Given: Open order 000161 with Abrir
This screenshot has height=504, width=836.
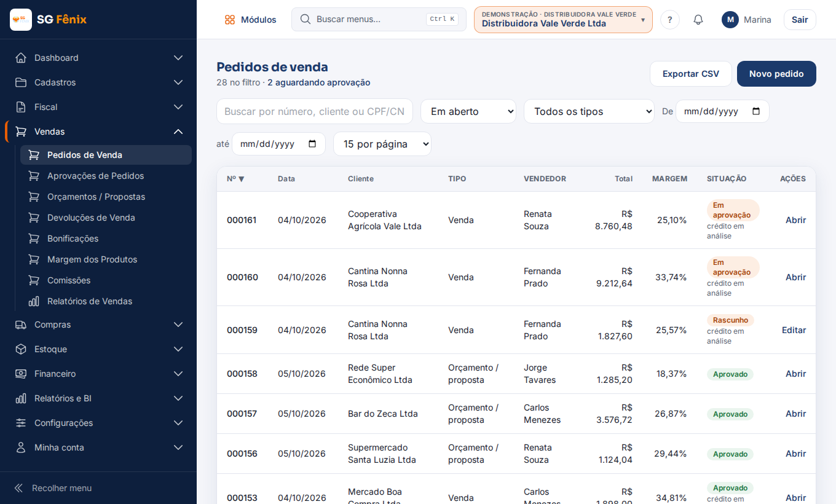Looking at the screenshot, I should point(795,220).
